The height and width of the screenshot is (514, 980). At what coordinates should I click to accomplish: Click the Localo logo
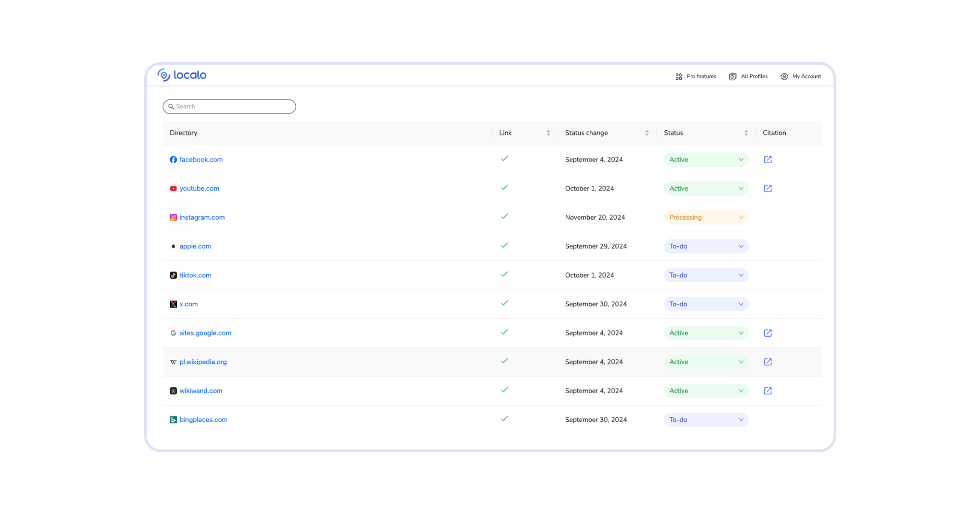pos(182,75)
